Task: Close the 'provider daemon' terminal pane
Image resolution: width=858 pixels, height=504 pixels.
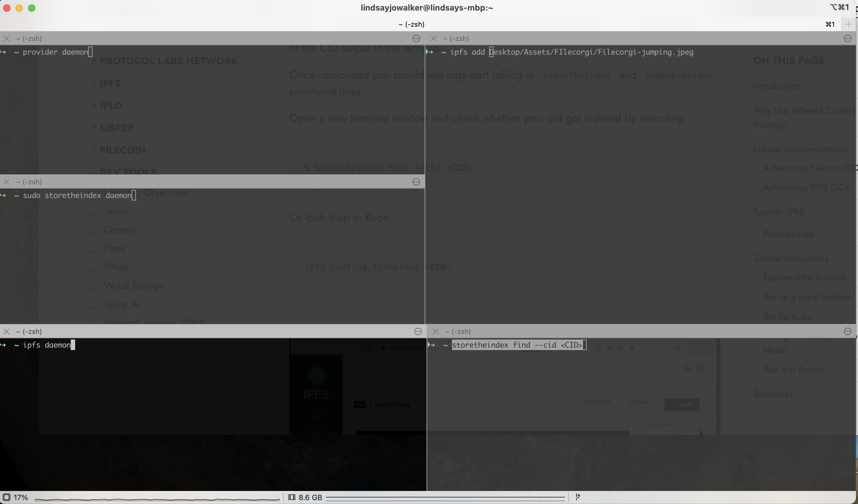Action: click(7, 38)
